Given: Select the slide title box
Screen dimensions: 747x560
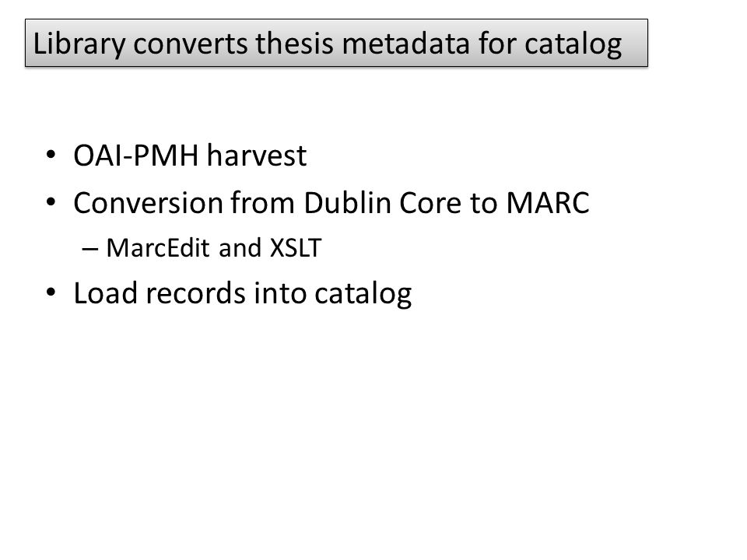Looking at the screenshot, I should click(x=336, y=43).
